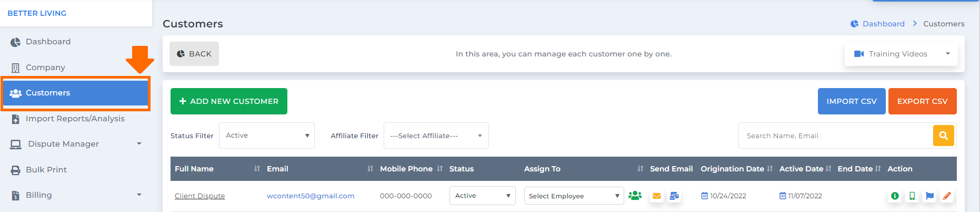
Task: Click the yellow envelope send email icon
Action: 656,196
